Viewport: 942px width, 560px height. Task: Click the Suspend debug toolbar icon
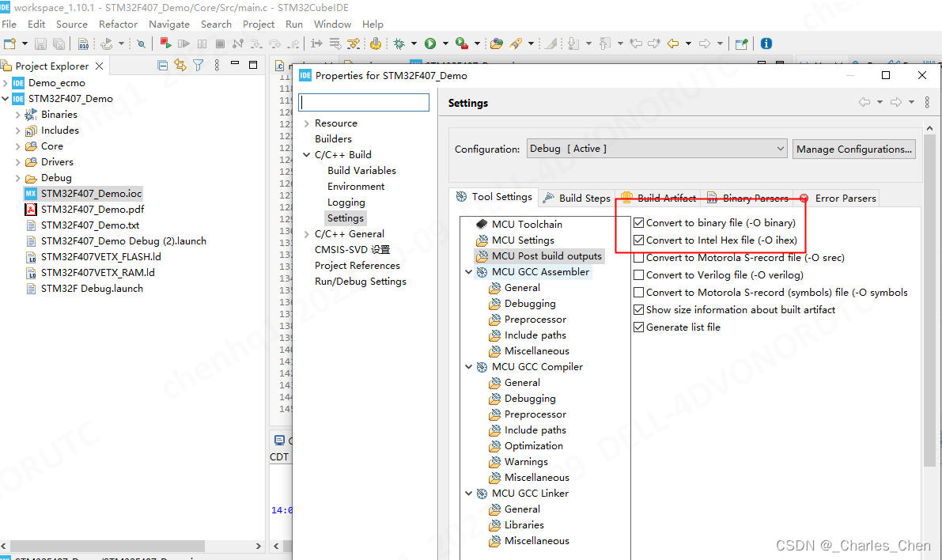tap(202, 44)
